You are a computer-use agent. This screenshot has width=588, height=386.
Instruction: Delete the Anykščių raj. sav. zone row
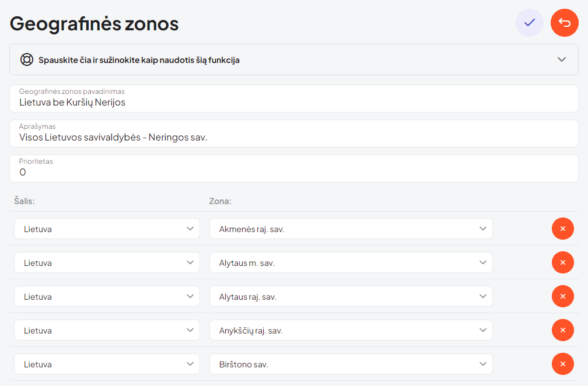pos(562,330)
